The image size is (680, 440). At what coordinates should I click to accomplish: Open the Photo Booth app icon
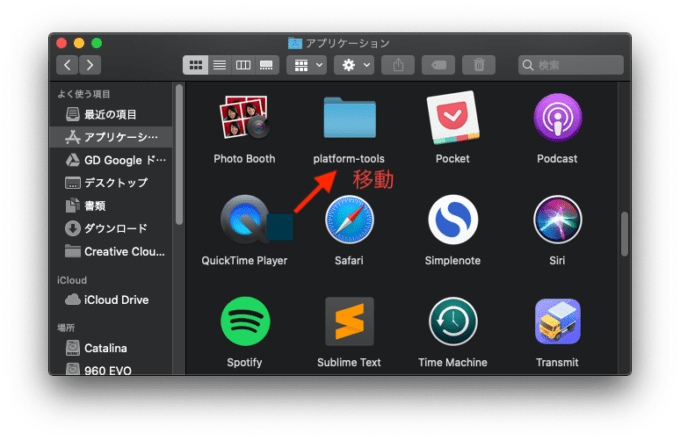(x=244, y=117)
